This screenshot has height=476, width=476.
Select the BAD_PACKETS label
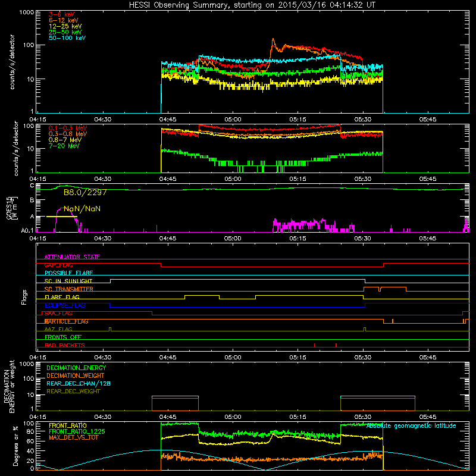tap(65, 345)
